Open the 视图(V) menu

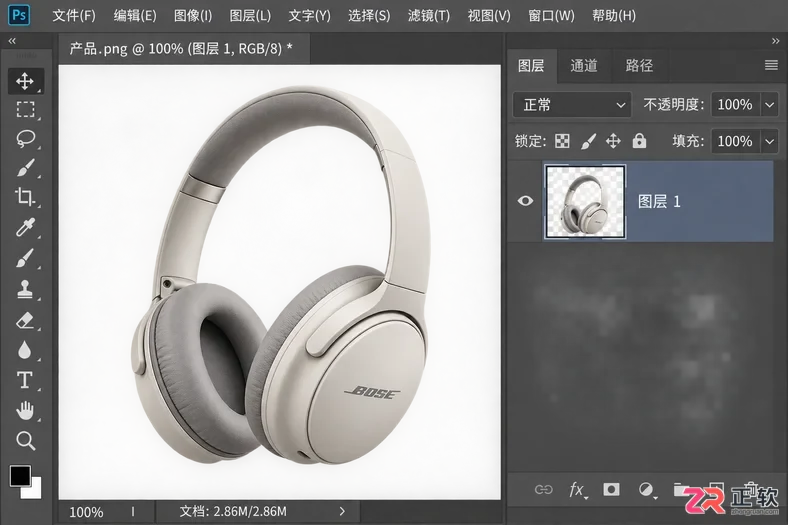click(x=489, y=16)
